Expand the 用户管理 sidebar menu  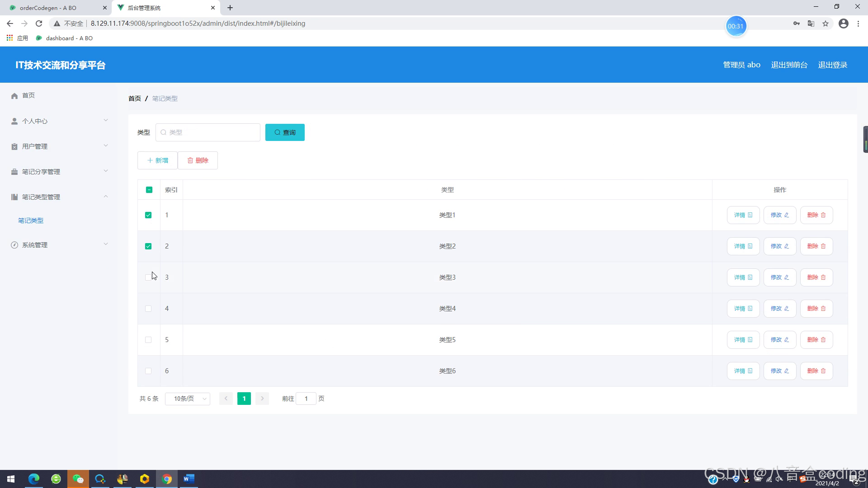coord(59,146)
